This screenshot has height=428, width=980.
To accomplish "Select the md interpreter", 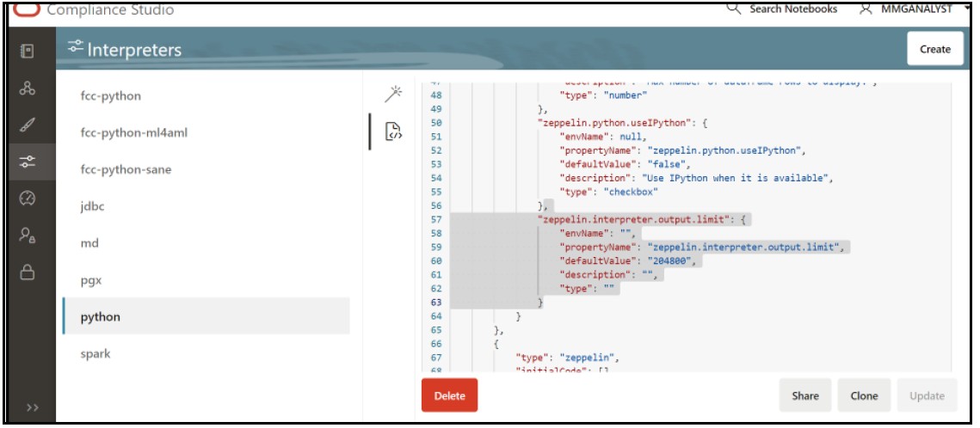I will pos(206,243).
